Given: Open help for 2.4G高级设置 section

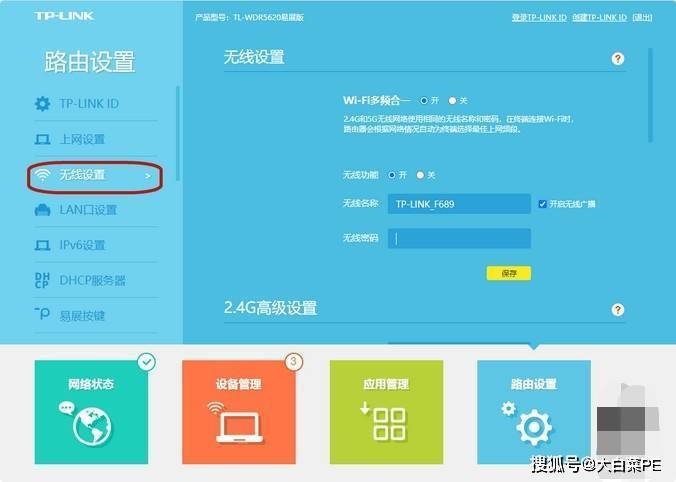Looking at the screenshot, I should [x=618, y=310].
